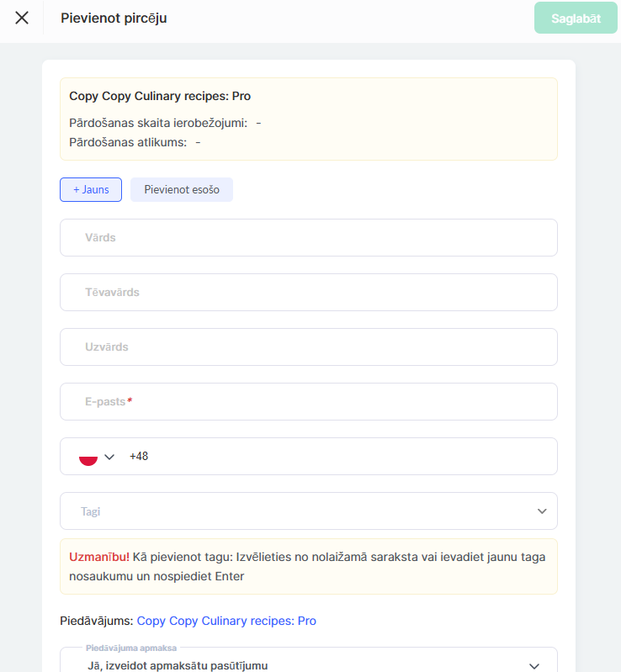
Task: Close the Pievienot pircēju dialog with X
Action: [22, 18]
